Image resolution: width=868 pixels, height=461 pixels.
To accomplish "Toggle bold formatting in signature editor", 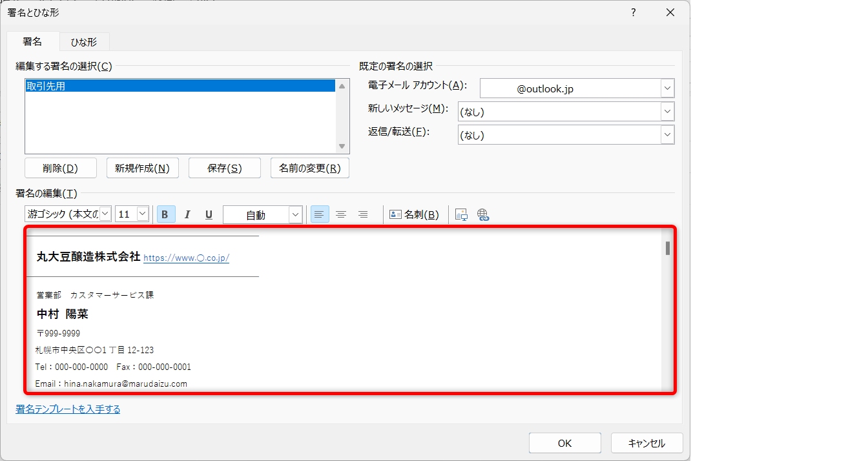I will point(165,214).
